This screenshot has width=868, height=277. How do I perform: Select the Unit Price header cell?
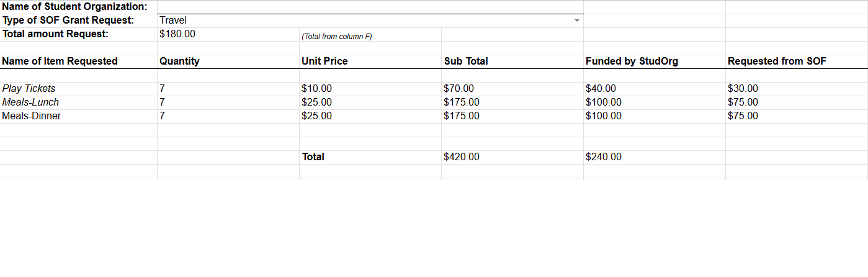[370, 61]
